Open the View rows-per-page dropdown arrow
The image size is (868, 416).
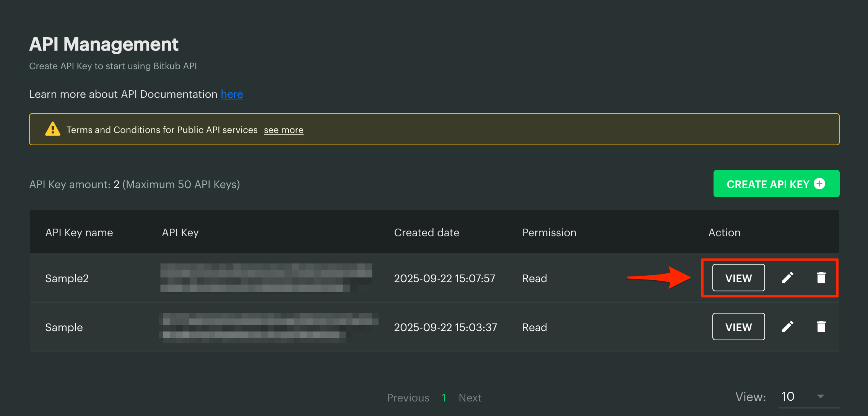point(820,396)
